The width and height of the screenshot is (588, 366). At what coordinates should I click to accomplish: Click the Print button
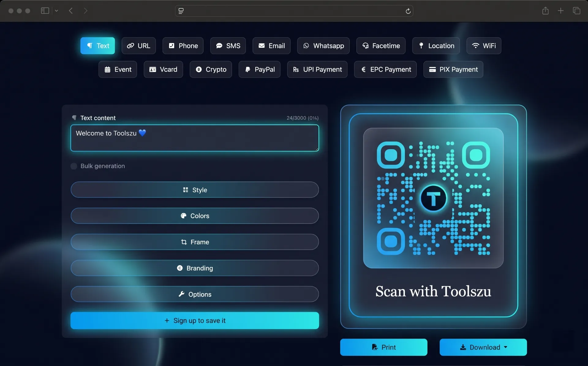click(x=384, y=347)
